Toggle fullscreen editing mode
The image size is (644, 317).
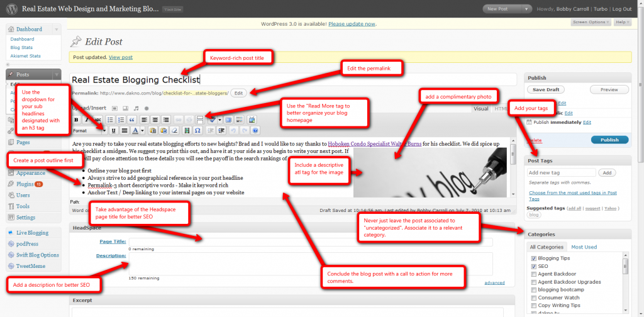[x=228, y=120]
